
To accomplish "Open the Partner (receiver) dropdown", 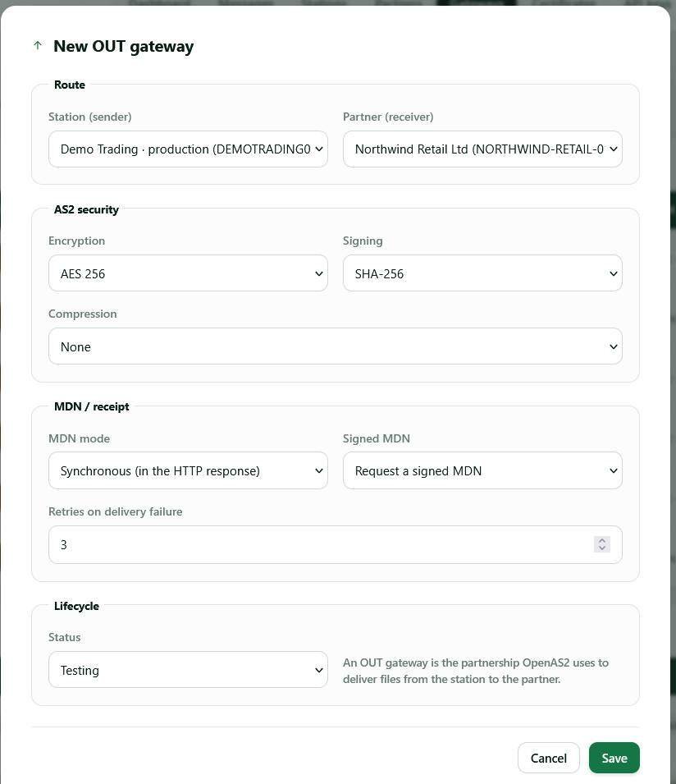I will [482, 149].
